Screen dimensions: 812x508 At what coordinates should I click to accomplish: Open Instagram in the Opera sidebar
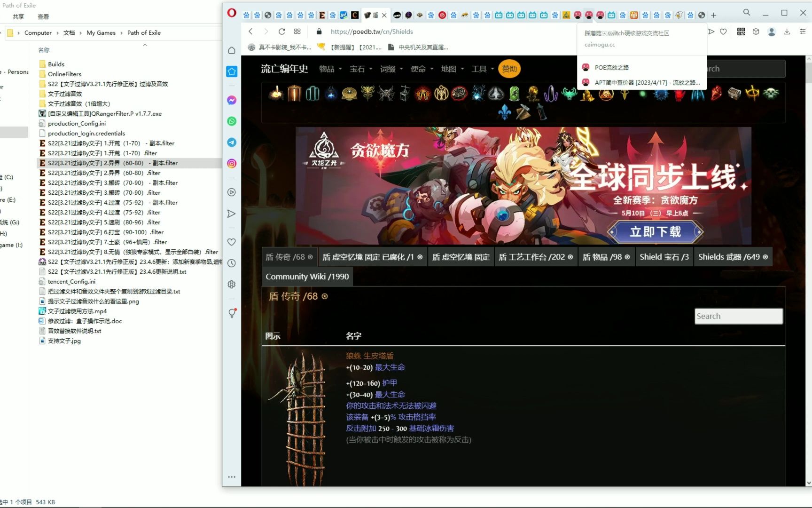(x=232, y=163)
